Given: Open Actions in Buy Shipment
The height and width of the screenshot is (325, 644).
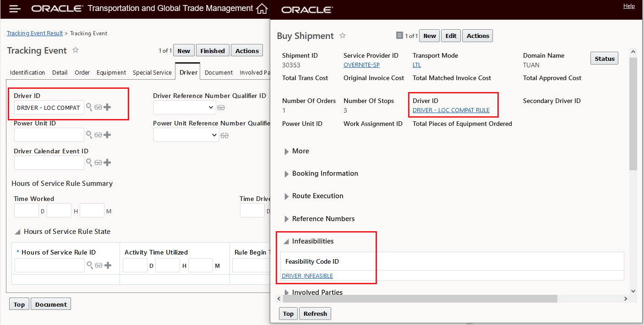Looking at the screenshot, I should pos(478,36).
